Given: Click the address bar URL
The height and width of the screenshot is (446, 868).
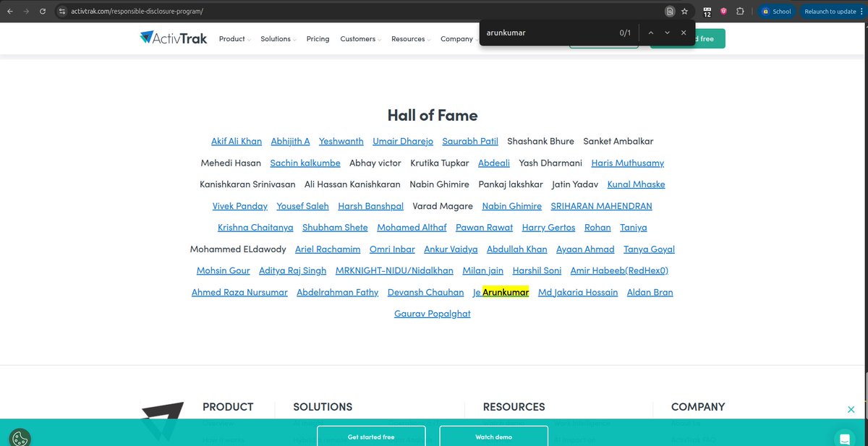Looking at the screenshot, I should click(137, 12).
